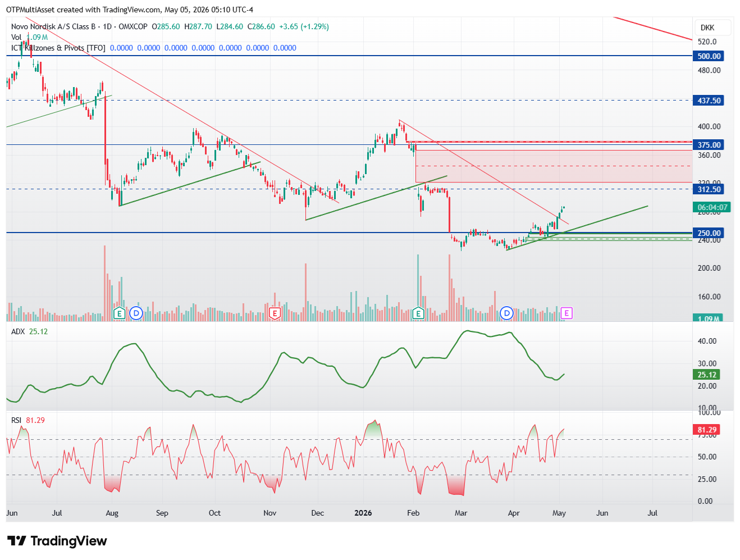
Task: Click the 200.00 price axis label
Action: (709, 268)
